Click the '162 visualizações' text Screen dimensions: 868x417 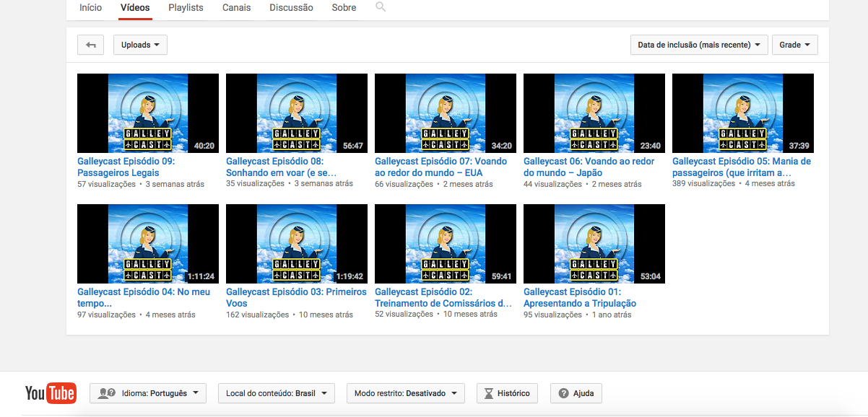[257, 315]
